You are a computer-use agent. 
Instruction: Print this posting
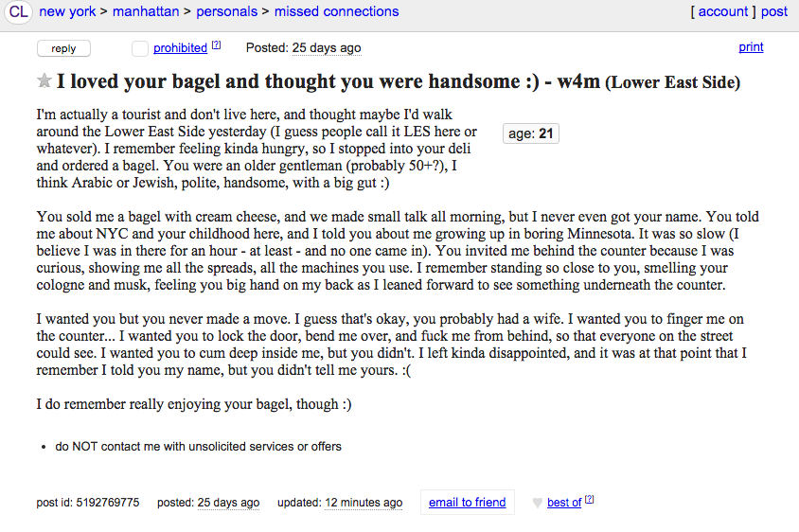pos(751,47)
